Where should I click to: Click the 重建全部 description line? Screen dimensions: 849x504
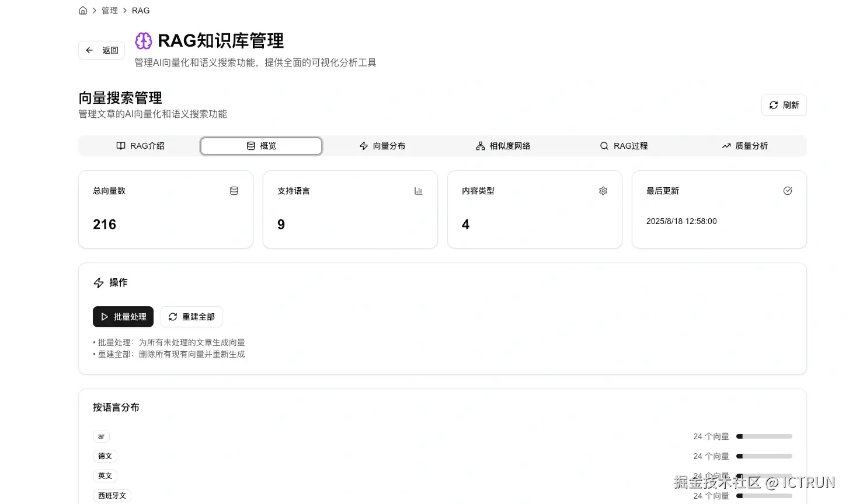point(169,354)
